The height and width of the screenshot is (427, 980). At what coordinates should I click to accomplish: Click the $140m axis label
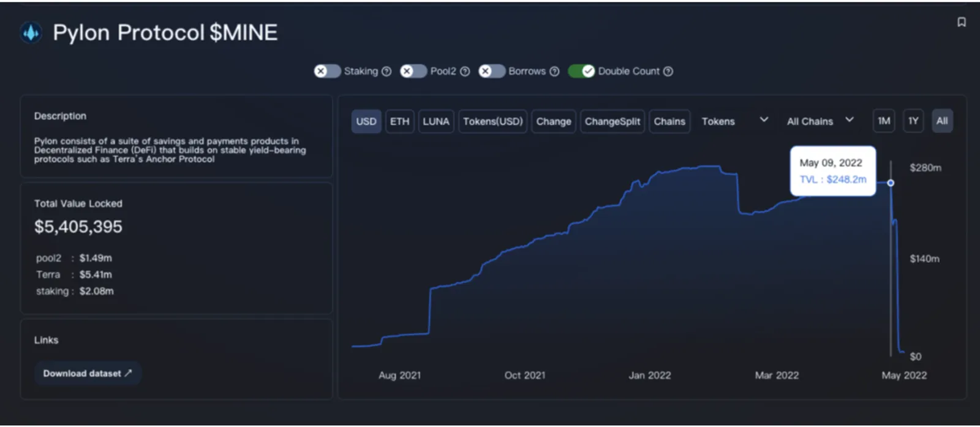click(925, 259)
